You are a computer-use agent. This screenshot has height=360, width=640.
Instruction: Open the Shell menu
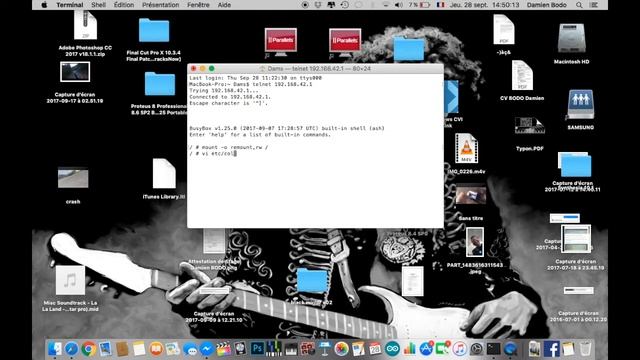[x=98, y=5]
